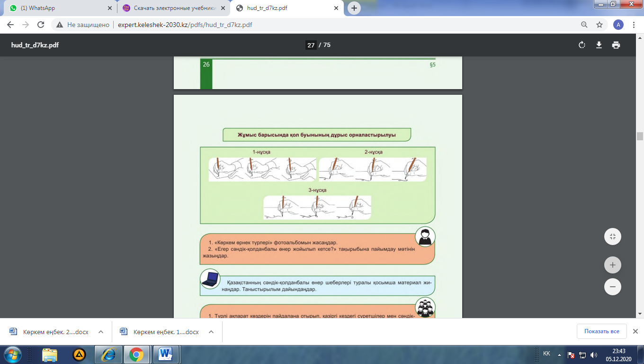Open the Chrome profile avatar
The height and width of the screenshot is (364, 644).
[618, 25]
